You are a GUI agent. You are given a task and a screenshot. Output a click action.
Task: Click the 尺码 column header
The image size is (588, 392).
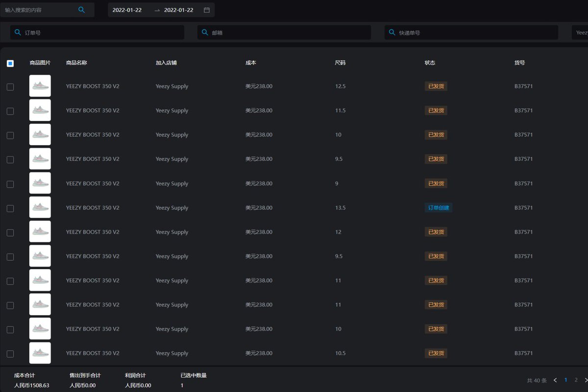pos(341,63)
